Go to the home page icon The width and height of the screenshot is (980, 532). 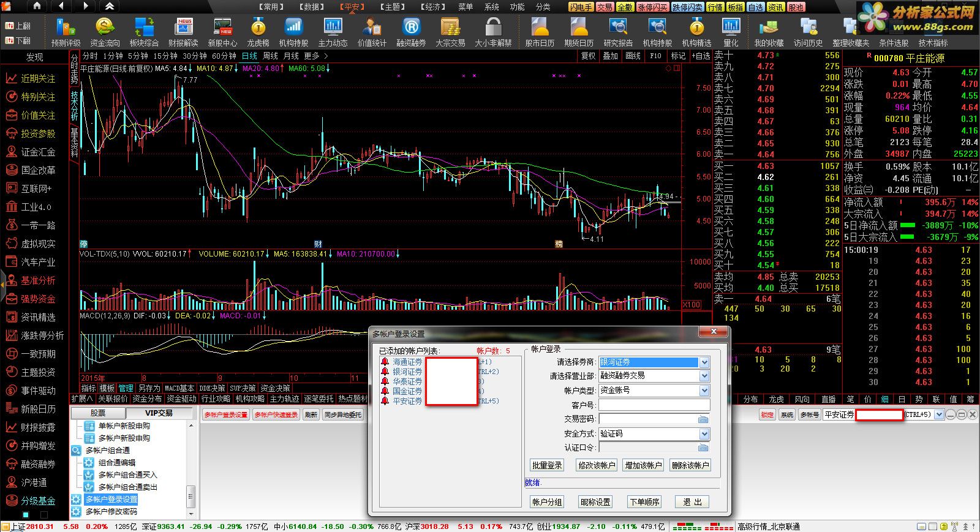[x=37, y=6]
